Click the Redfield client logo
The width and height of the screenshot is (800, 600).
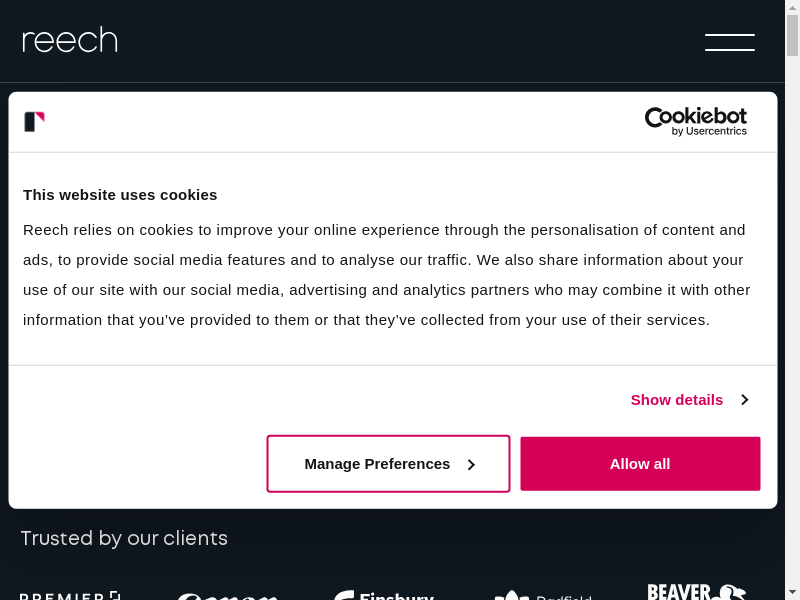click(x=543, y=596)
